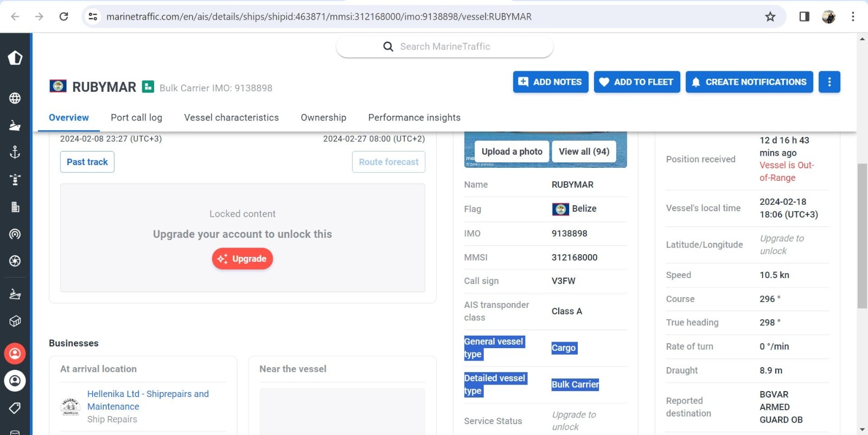Open the companies building icon in sidebar

pyautogui.click(x=15, y=207)
